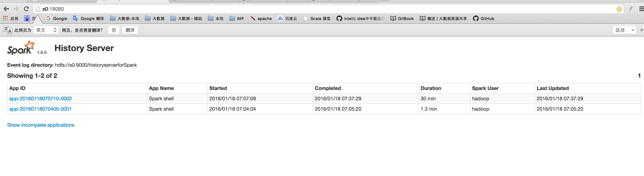Click the browser back arrow
Viewport: 644px width, 176px height.
(6, 9)
